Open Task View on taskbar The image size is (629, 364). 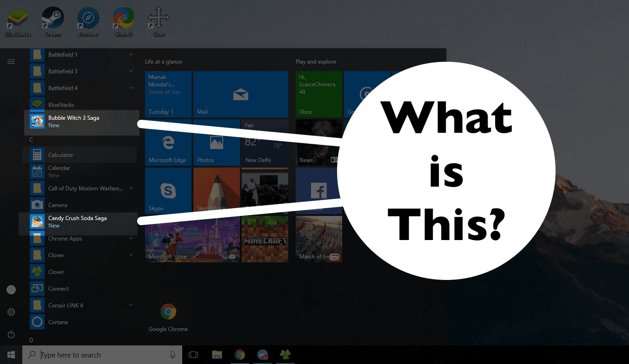pyautogui.click(x=193, y=355)
